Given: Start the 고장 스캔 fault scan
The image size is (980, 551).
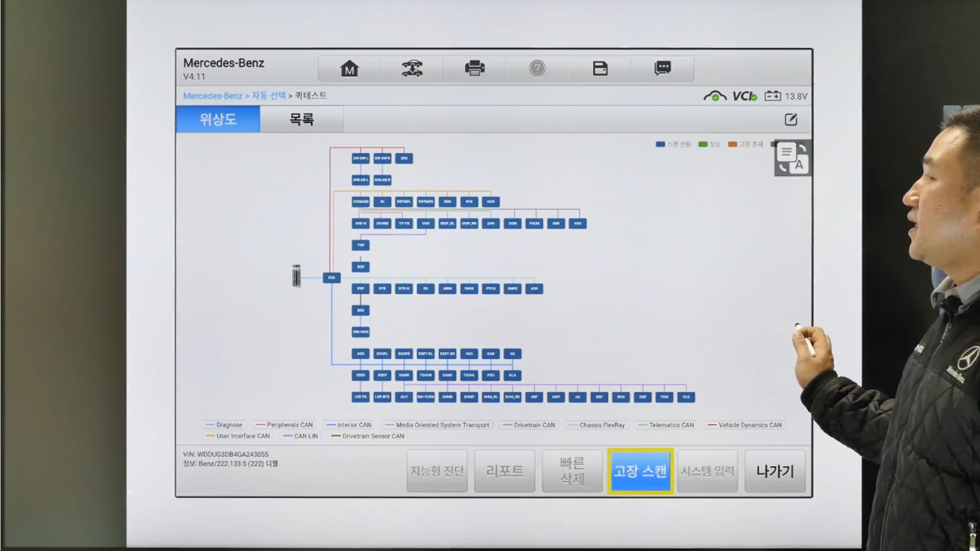Looking at the screenshot, I should [x=640, y=471].
